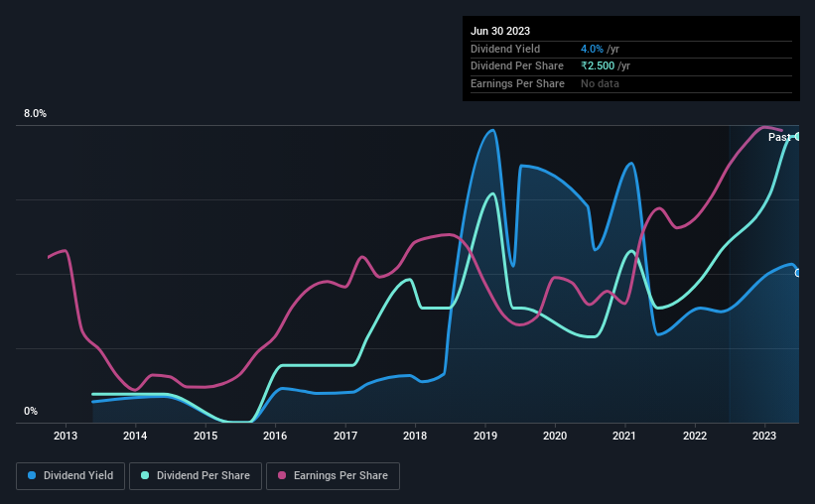The width and height of the screenshot is (815, 504).
Task: Select the 2021 label on the x-axis
Action: pos(624,436)
